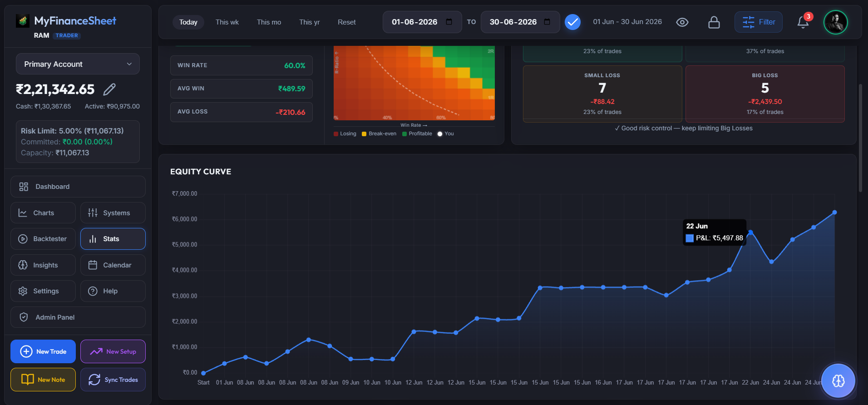The height and width of the screenshot is (405, 868).
Task: Click the Sync Trades button
Action: [113, 380]
